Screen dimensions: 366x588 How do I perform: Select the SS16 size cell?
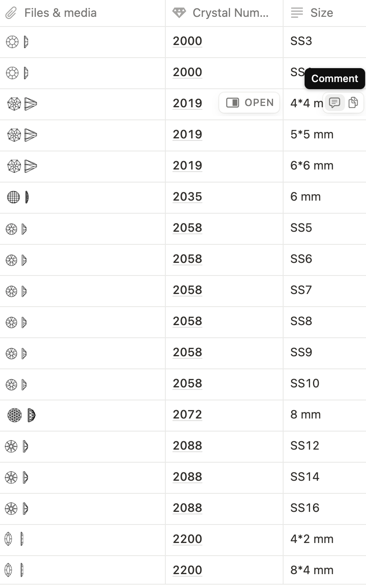point(325,509)
